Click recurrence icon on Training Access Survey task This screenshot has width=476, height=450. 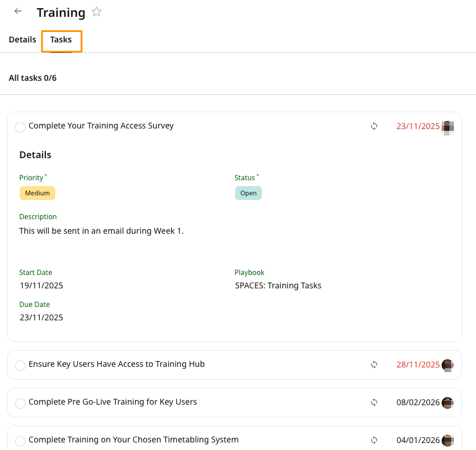pos(374,126)
